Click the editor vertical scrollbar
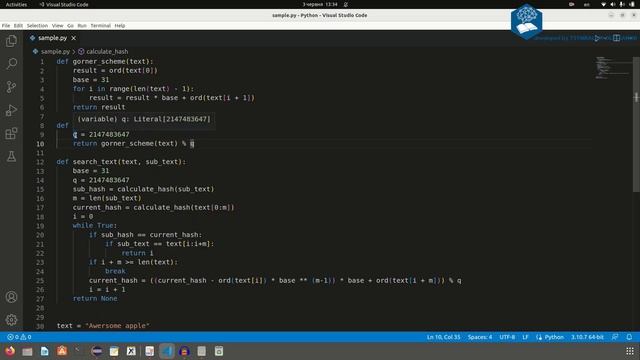 pyautogui.click(x=636, y=124)
